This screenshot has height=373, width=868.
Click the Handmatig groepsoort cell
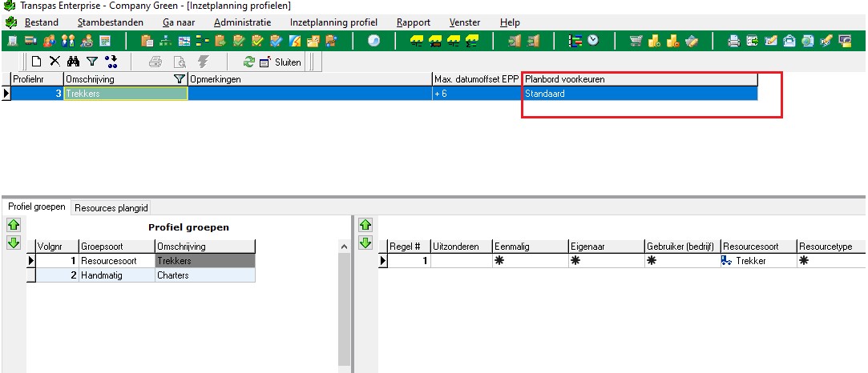click(117, 275)
